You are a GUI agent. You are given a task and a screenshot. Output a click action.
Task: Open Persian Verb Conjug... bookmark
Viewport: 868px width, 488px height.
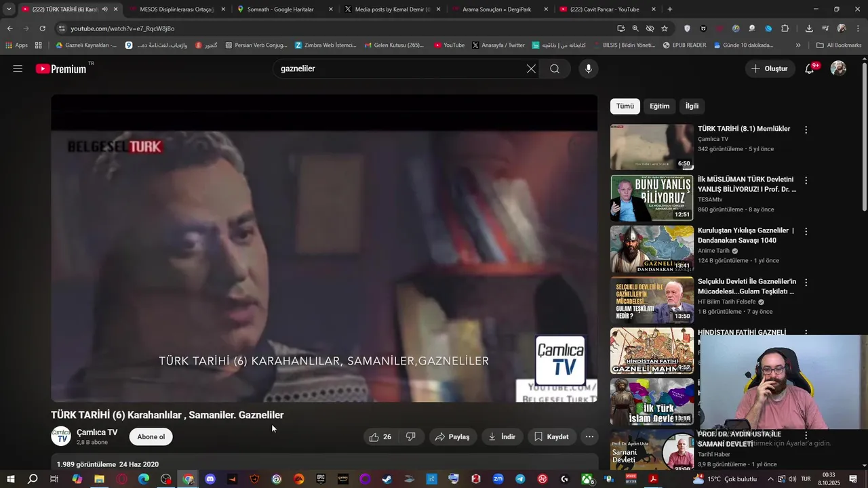pos(256,45)
